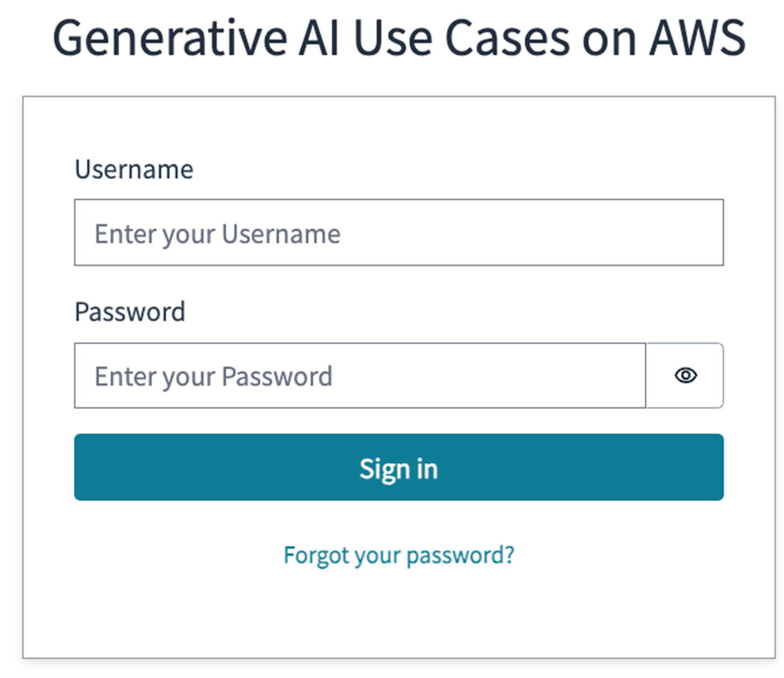
Task: Select the teal Sign in button
Action: 399,467
